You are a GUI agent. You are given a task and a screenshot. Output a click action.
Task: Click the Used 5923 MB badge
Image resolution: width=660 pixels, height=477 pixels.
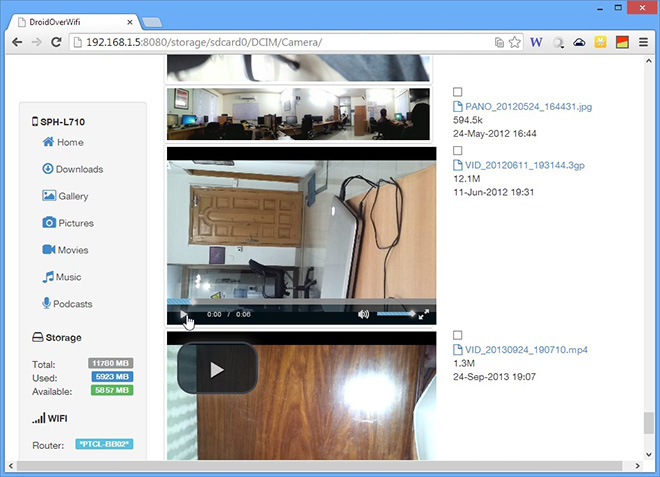(x=112, y=377)
